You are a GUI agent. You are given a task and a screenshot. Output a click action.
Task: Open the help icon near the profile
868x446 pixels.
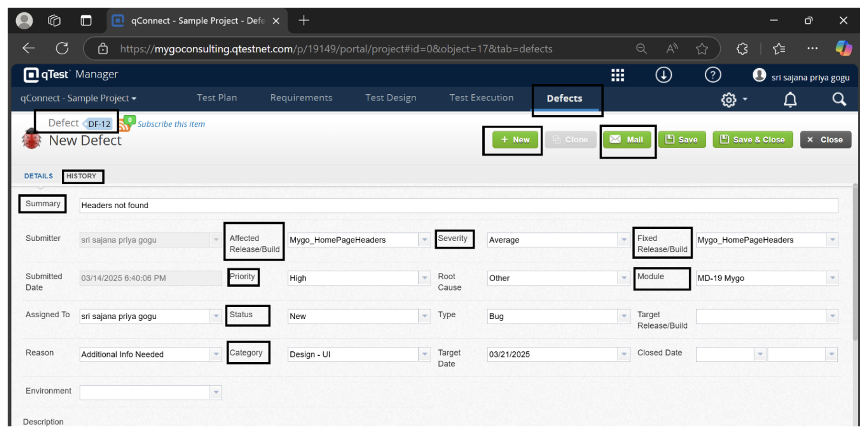pos(712,75)
